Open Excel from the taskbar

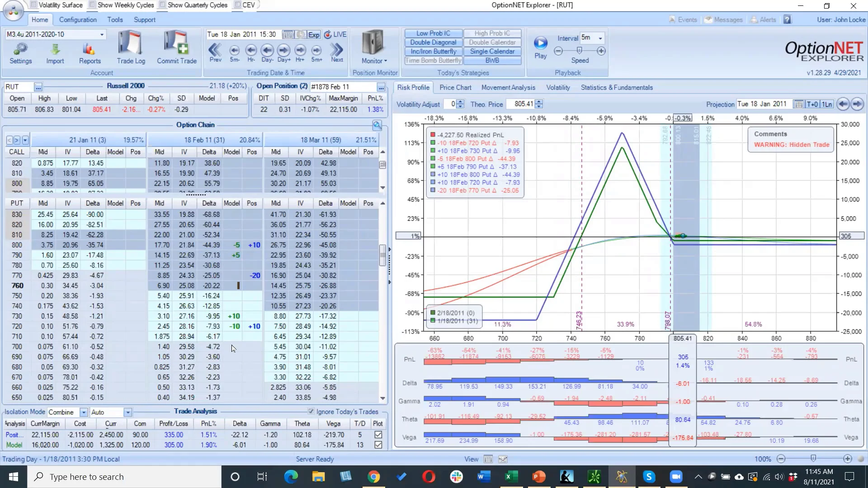511,477
